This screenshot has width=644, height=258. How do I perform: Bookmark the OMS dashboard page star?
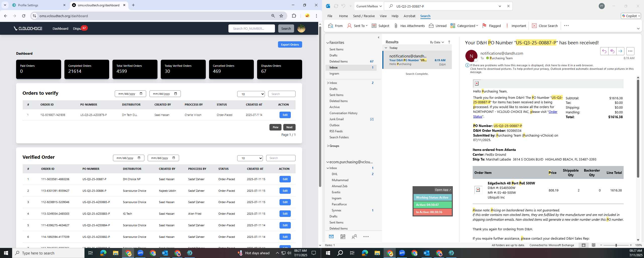[x=281, y=16]
